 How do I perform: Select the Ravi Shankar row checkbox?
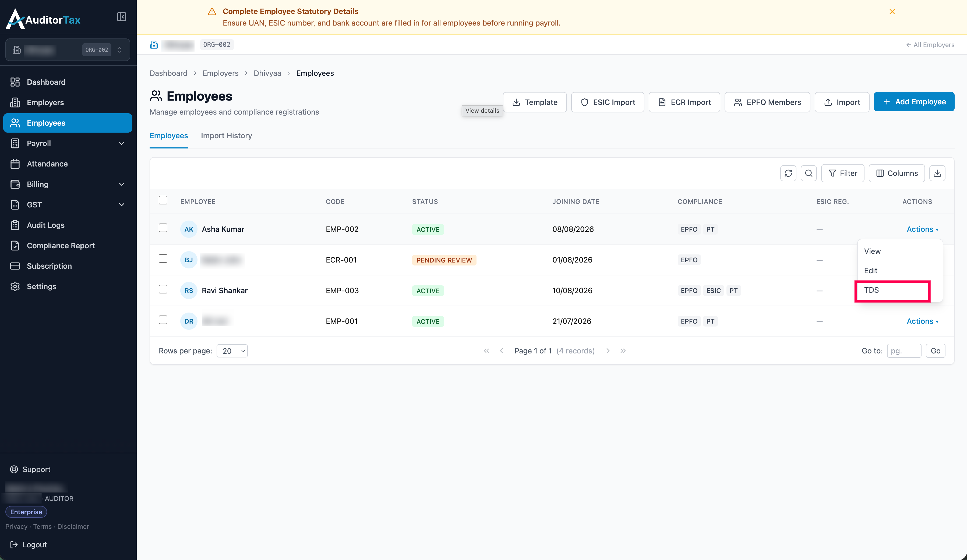pyautogui.click(x=163, y=289)
